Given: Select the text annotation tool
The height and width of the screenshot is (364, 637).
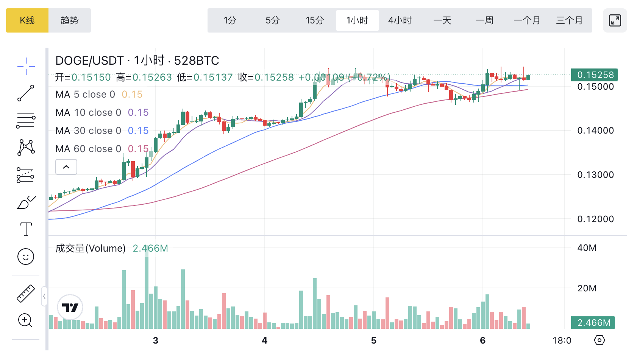Looking at the screenshot, I should [26, 229].
